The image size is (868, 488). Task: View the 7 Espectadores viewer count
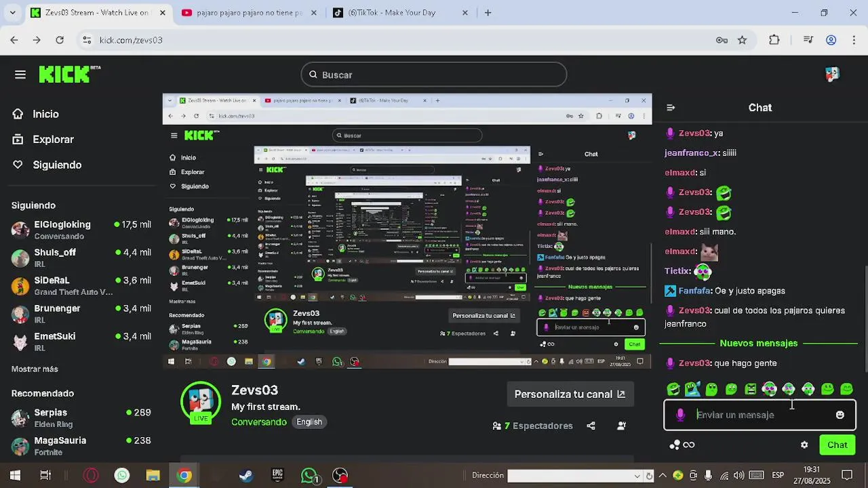[532, 426]
